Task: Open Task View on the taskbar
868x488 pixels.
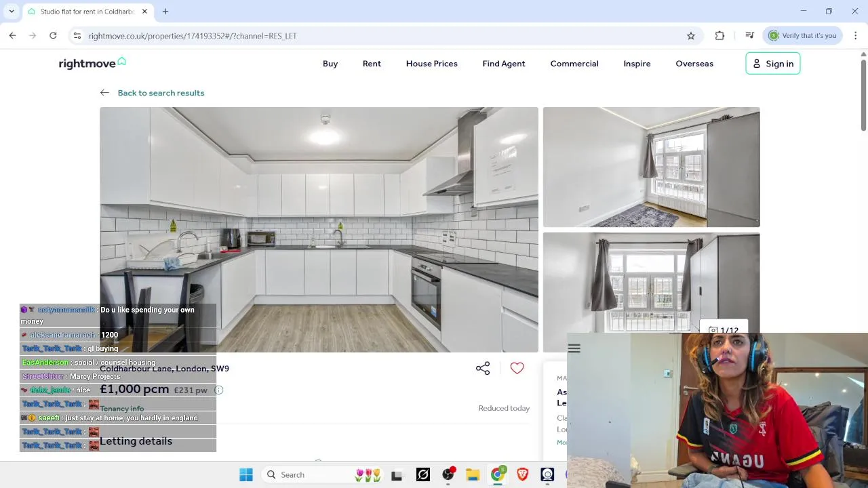Action: coord(397,475)
